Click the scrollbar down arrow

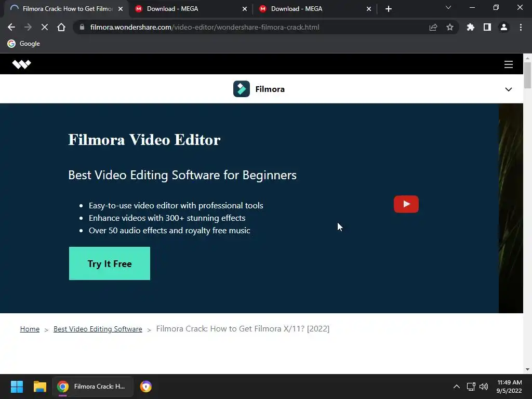coord(528,369)
